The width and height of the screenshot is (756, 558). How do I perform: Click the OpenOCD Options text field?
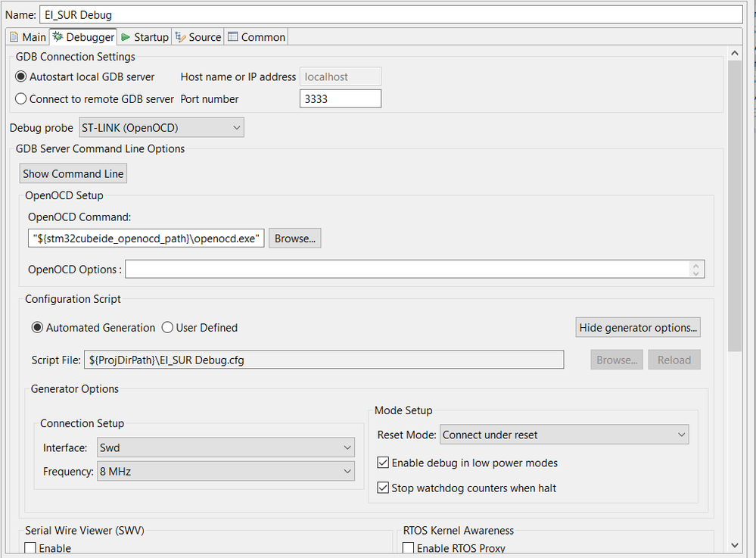(x=407, y=269)
